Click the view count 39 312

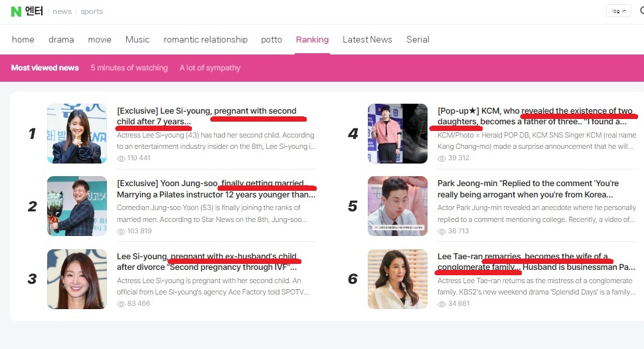(458, 158)
